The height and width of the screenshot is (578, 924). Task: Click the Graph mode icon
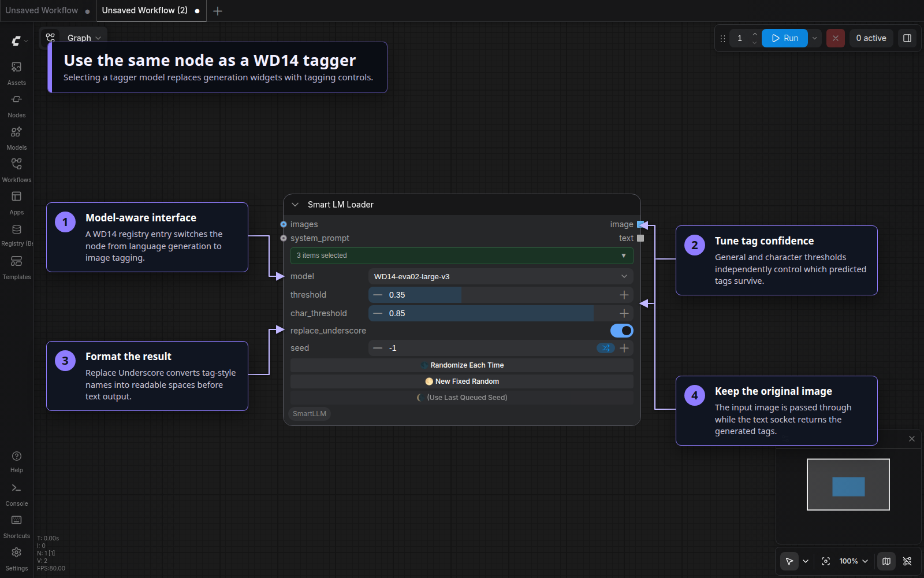click(51, 38)
